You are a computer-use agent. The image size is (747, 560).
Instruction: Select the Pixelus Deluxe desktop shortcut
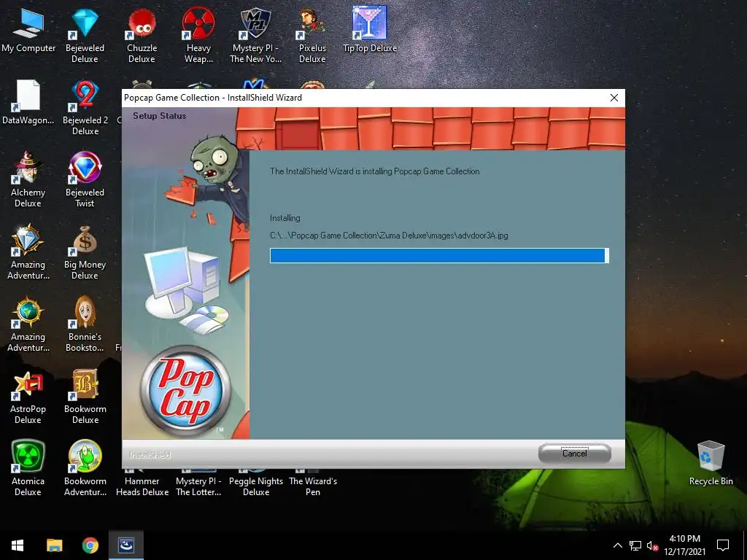(312, 36)
